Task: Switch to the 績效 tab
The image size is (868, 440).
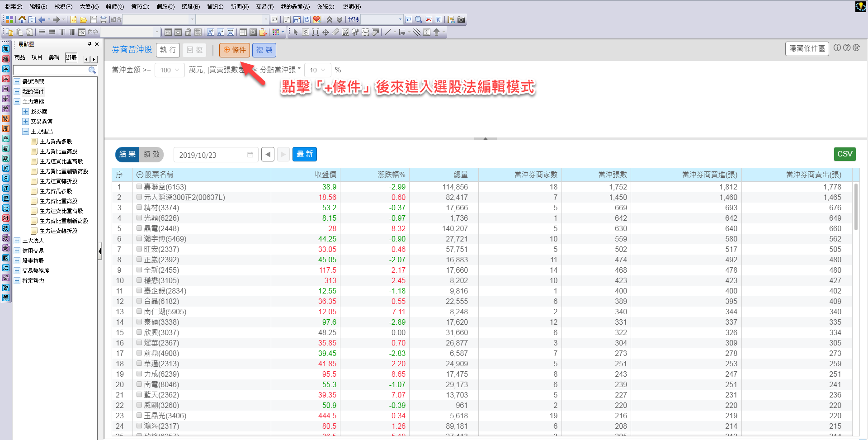Action: click(x=151, y=154)
